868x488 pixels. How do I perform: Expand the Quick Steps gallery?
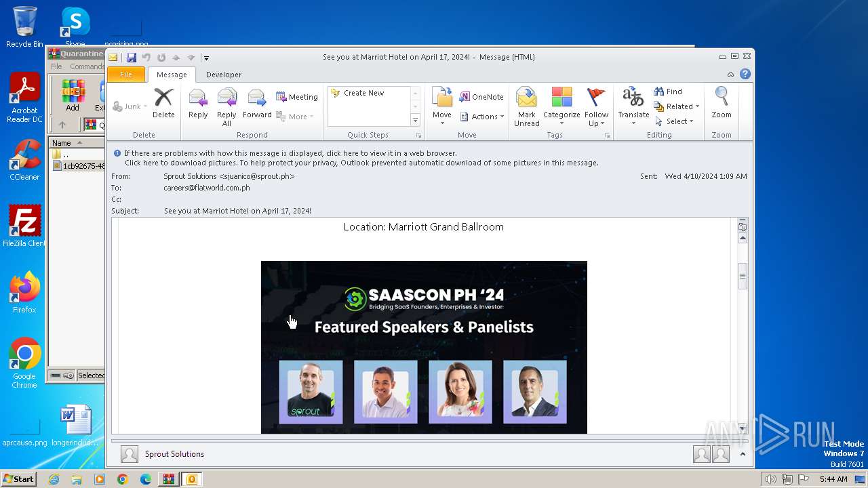(416, 121)
